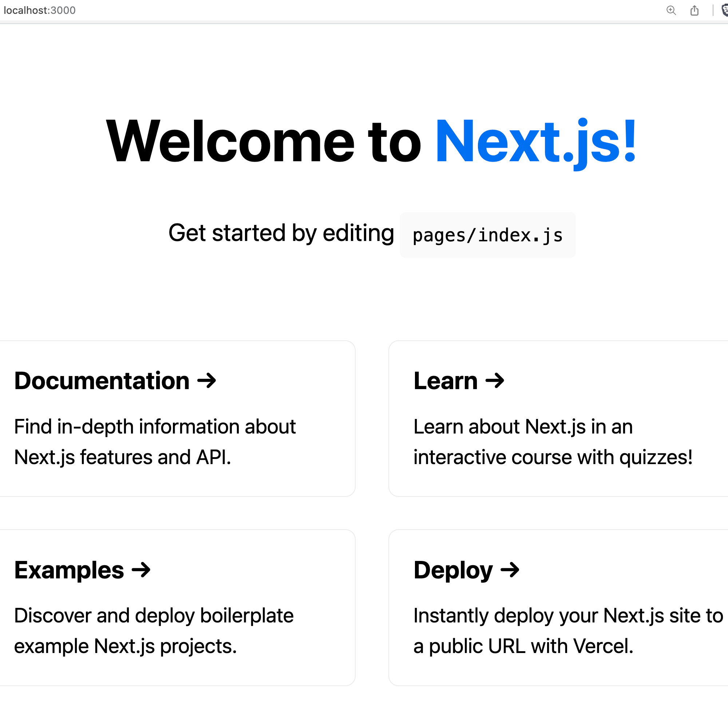Click the 'Get started by editing' text
This screenshot has height=728, width=728.
(281, 233)
